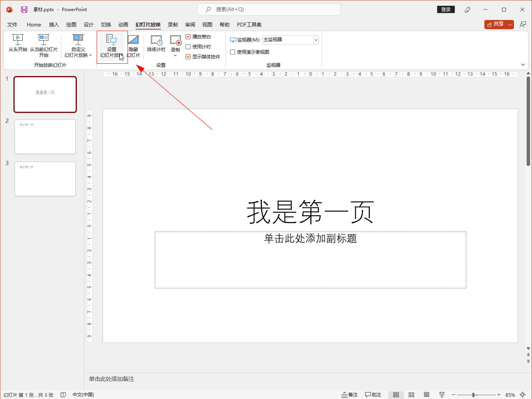Click the vertical scrollbar of the slide area
This screenshot has height=399, width=532.
coord(528,121)
